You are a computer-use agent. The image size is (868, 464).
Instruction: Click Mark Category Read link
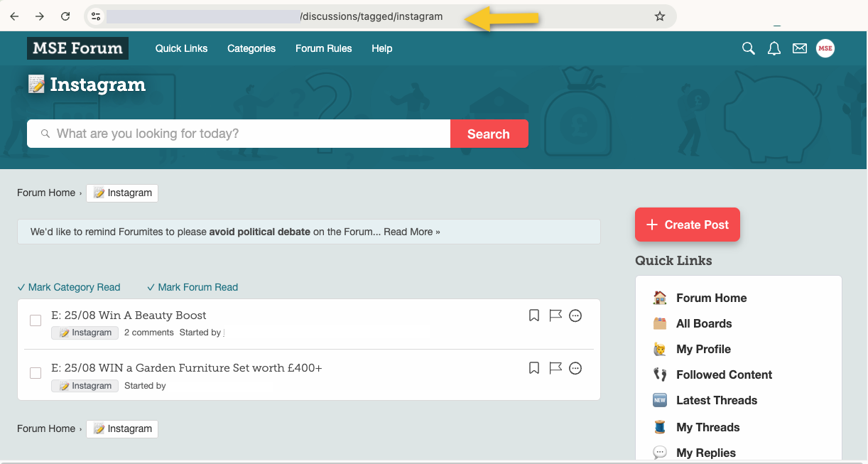(69, 287)
